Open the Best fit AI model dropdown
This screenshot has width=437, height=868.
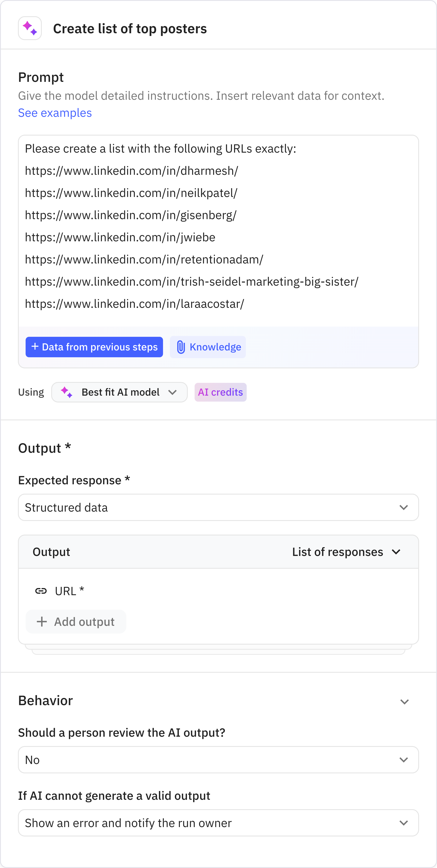tap(120, 392)
